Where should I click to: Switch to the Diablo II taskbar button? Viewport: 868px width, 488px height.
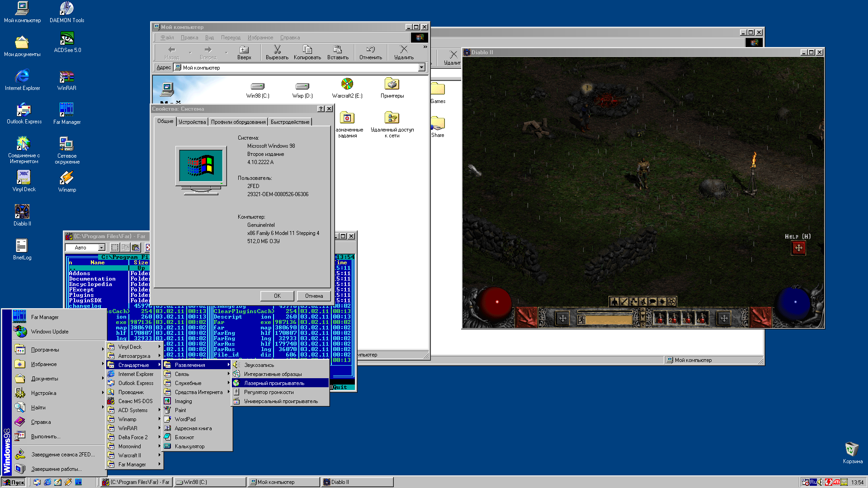(x=357, y=482)
